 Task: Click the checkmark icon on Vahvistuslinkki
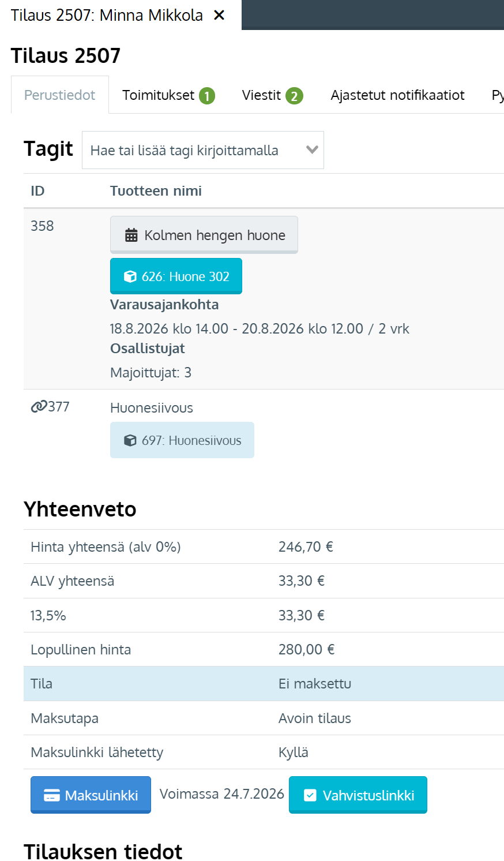click(310, 796)
